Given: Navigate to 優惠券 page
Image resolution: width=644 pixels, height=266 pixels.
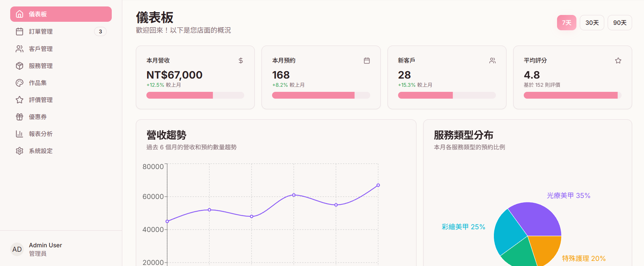Looking at the screenshot, I should click(61, 117).
